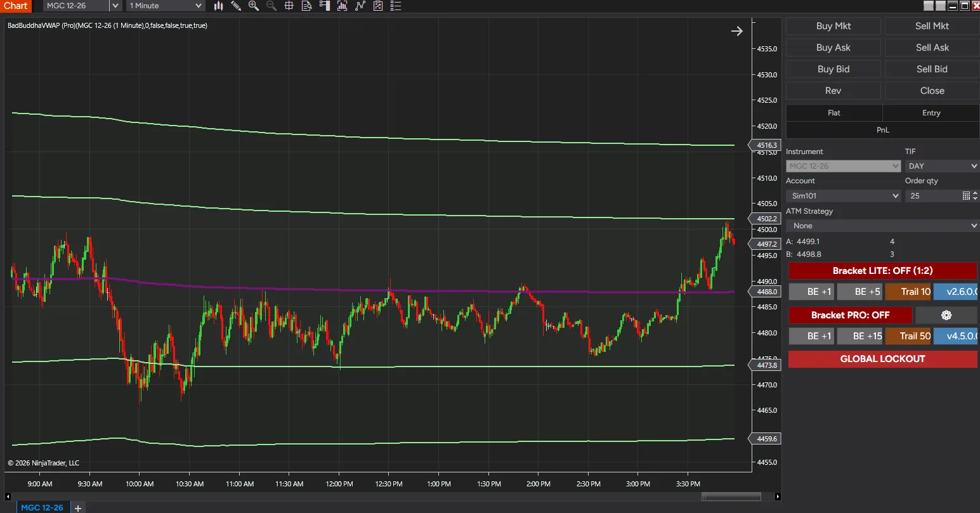Image resolution: width=980 pixels, height=513 pixels.
Task: Adjust order qty with stepper arrows
Action: coord(976,196)
